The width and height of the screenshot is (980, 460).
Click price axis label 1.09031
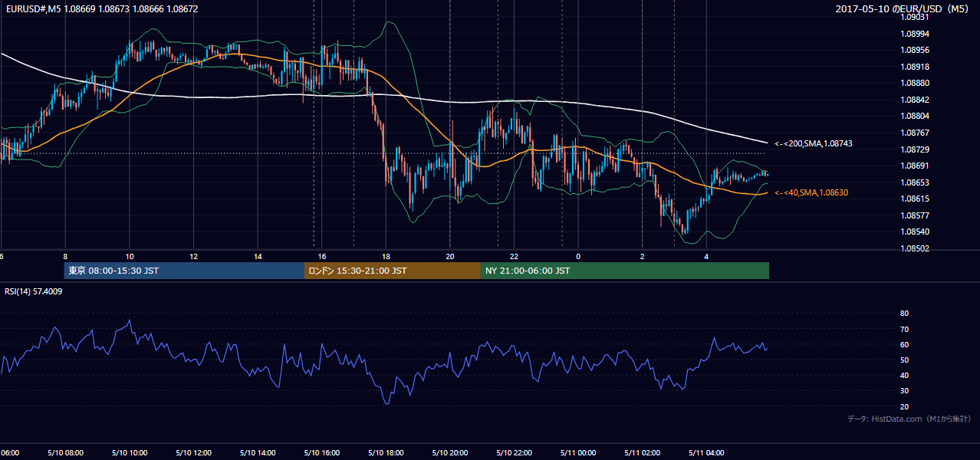916,18
